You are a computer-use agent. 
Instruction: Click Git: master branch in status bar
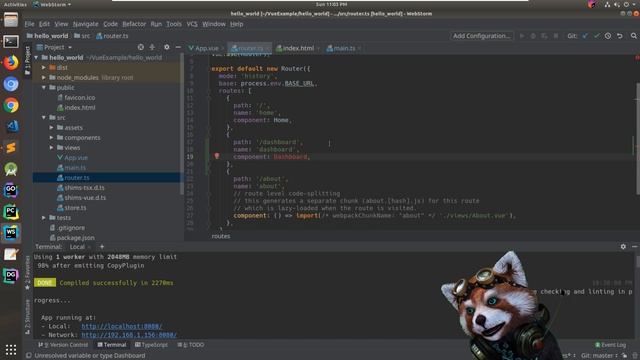(598, 356)
